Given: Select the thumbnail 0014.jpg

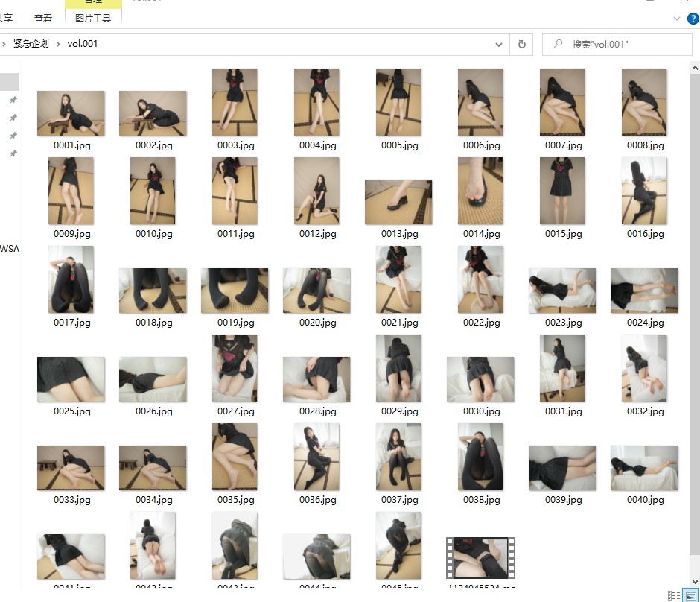Looking at the screenshot, I should [480, 191].
